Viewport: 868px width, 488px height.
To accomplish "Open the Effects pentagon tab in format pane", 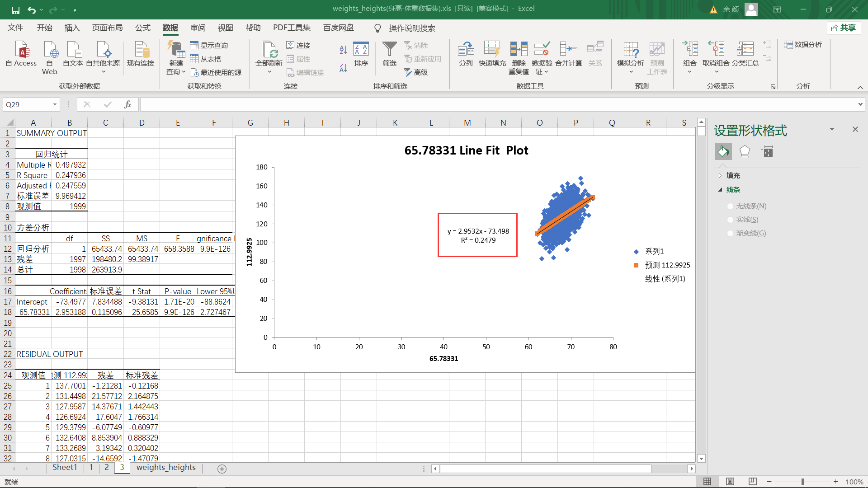I will coord(745,152).
